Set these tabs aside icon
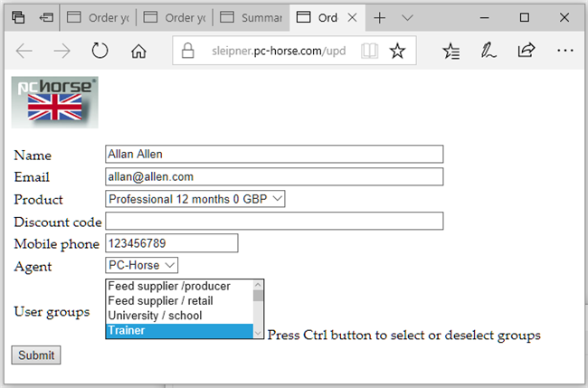This screenshot has width=588, height=388. [46, 17]
